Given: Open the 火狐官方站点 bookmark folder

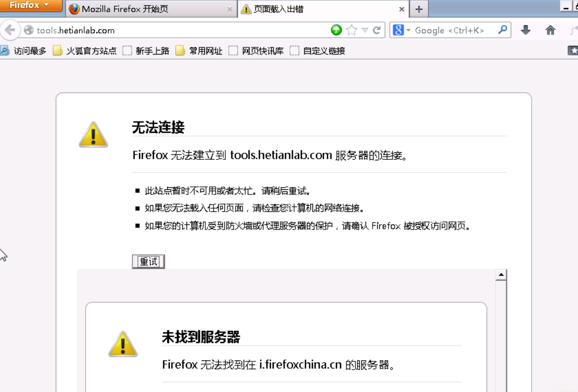Looking at the screenshot, I should click(85, 51).
